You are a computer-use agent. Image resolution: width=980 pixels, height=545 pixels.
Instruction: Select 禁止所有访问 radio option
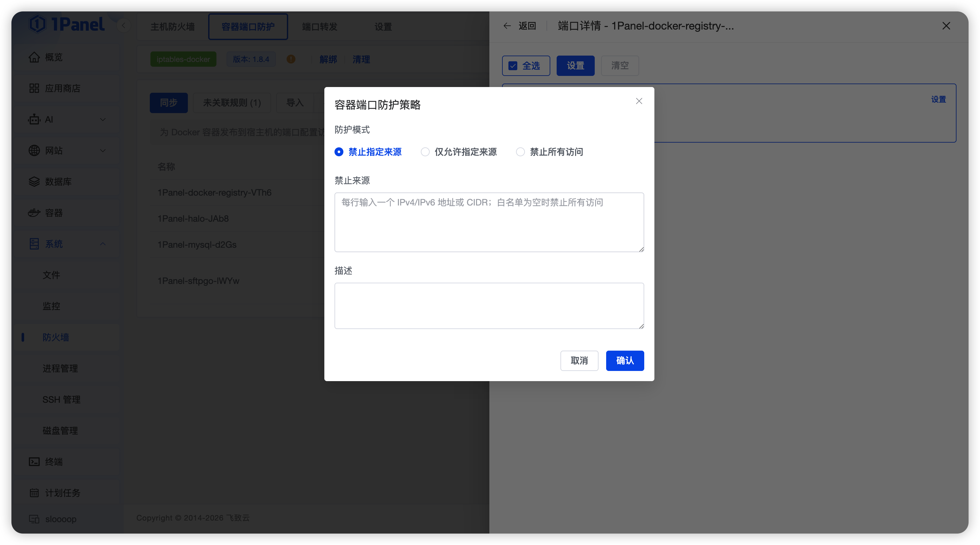coord(549,152)
